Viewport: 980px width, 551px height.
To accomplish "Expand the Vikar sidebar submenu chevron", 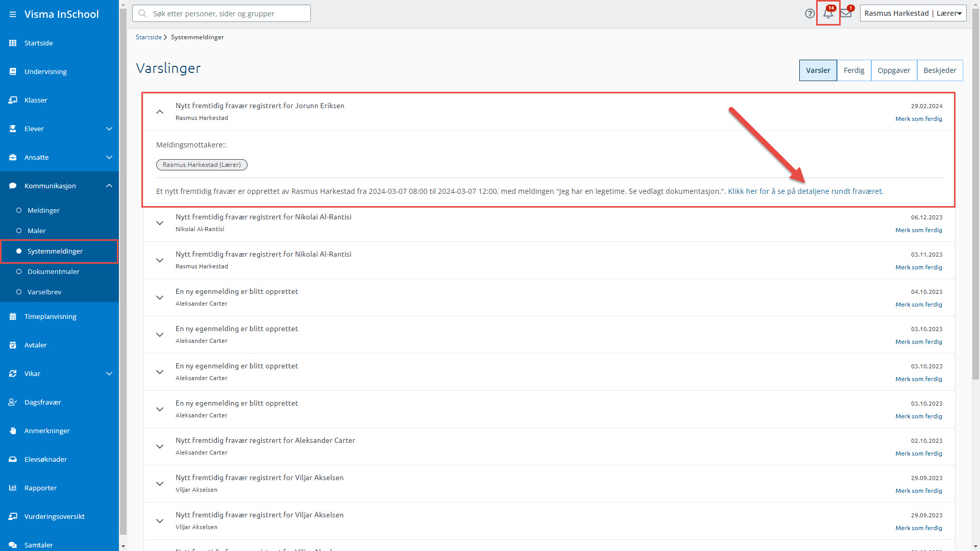I will pyautogui.click(x=109, y=373).
